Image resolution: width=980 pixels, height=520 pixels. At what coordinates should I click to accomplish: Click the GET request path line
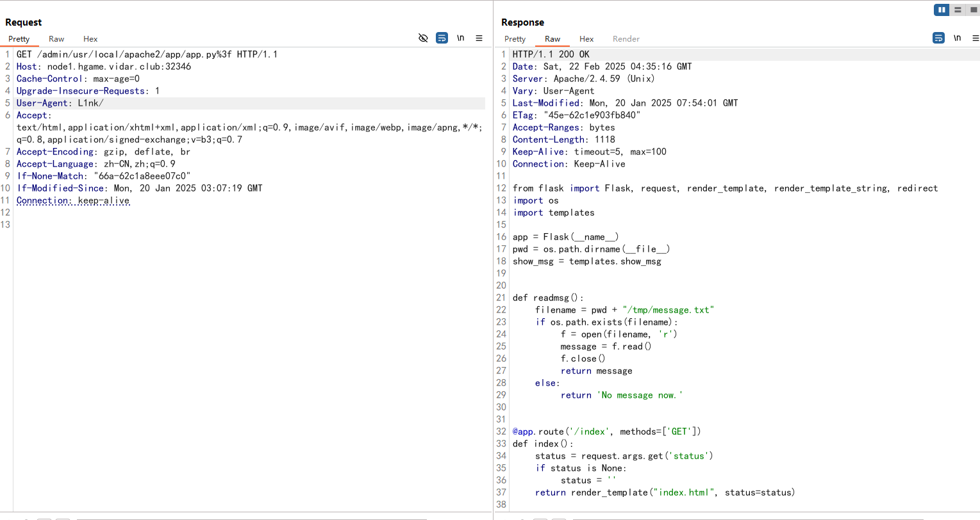[x=147, y=54]
